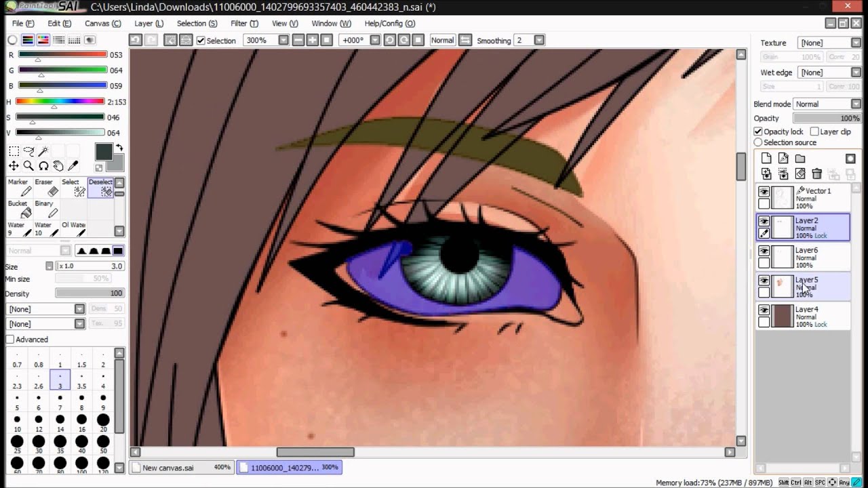Enable the Layer clip checkbox
The width and height of the screenshot is (868, 488).
point(814,131)
